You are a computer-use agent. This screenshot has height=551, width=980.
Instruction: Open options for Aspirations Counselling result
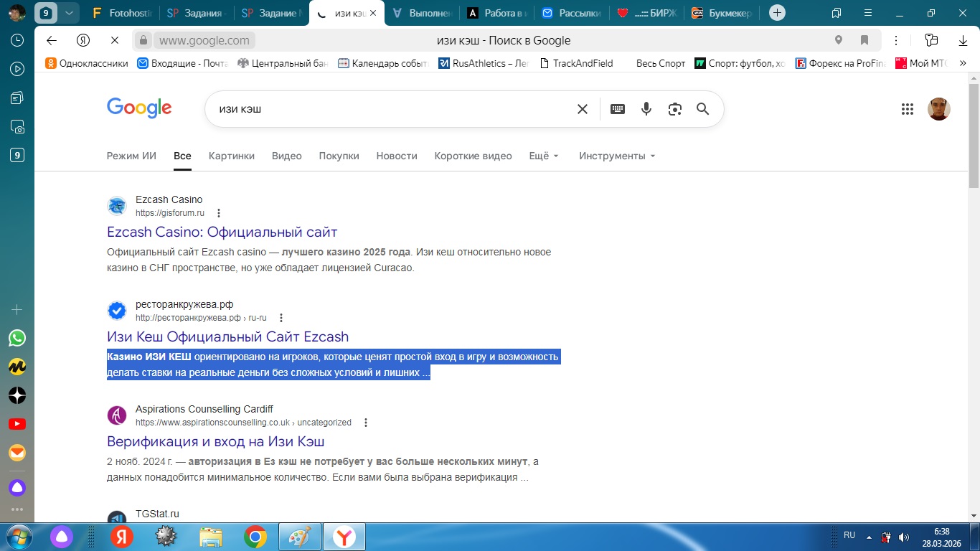(x=366, y=423)
